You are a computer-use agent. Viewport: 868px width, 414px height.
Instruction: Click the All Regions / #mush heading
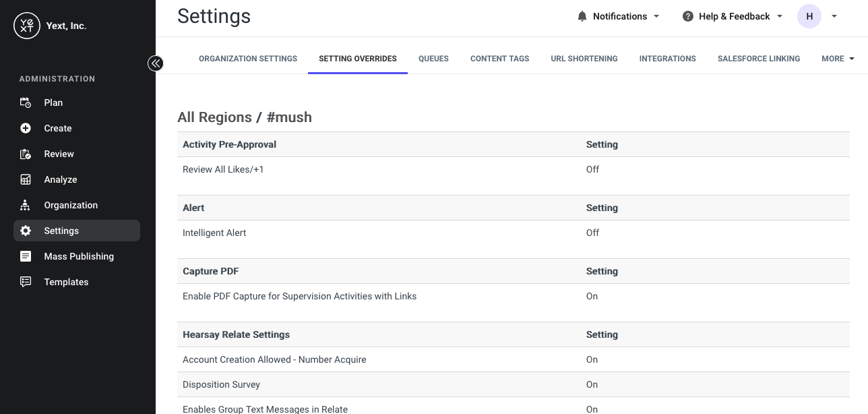click(245, 117)
